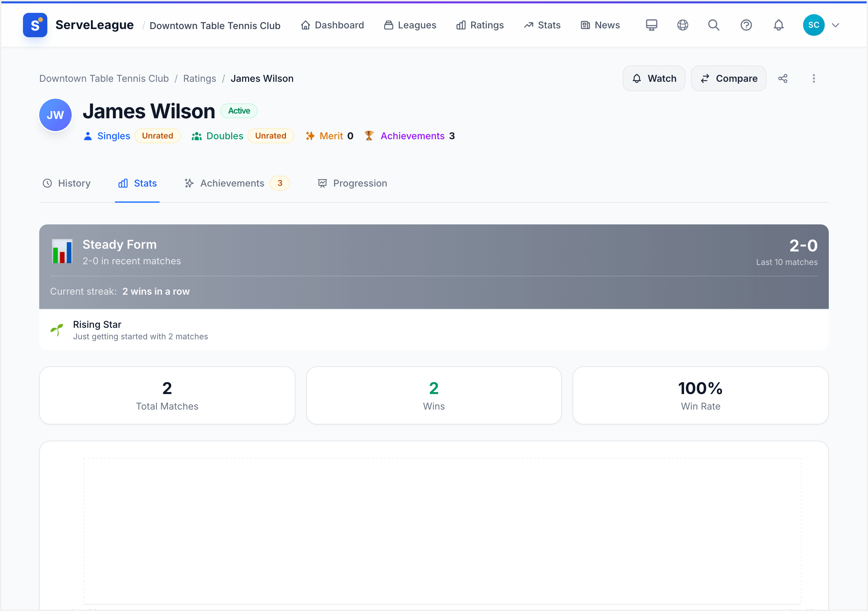This screenshot has height=611, width=868.
Task: Follow the Downtown Table Tennis Club breadcrumb link
Action: coord(104,78)
